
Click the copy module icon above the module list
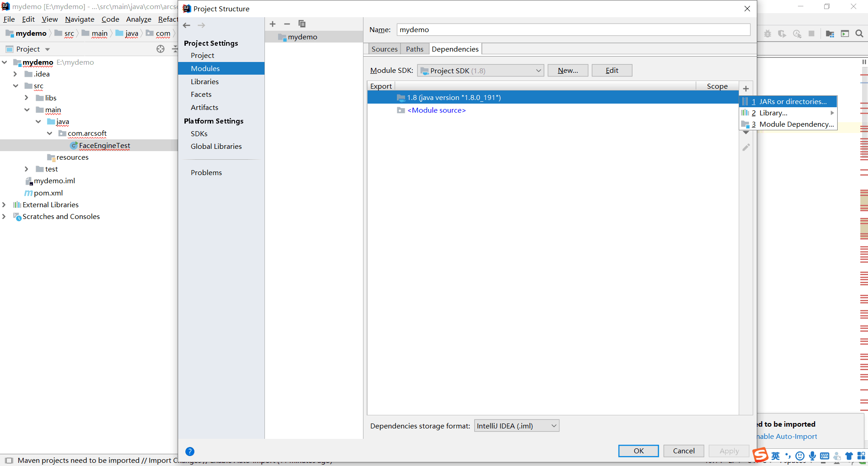click(x=302, y=24)
